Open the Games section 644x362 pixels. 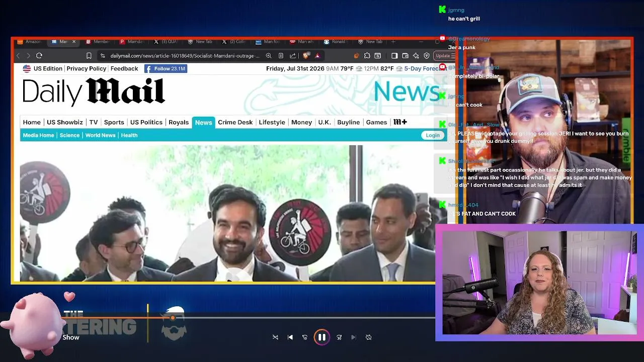pos(376,122)
